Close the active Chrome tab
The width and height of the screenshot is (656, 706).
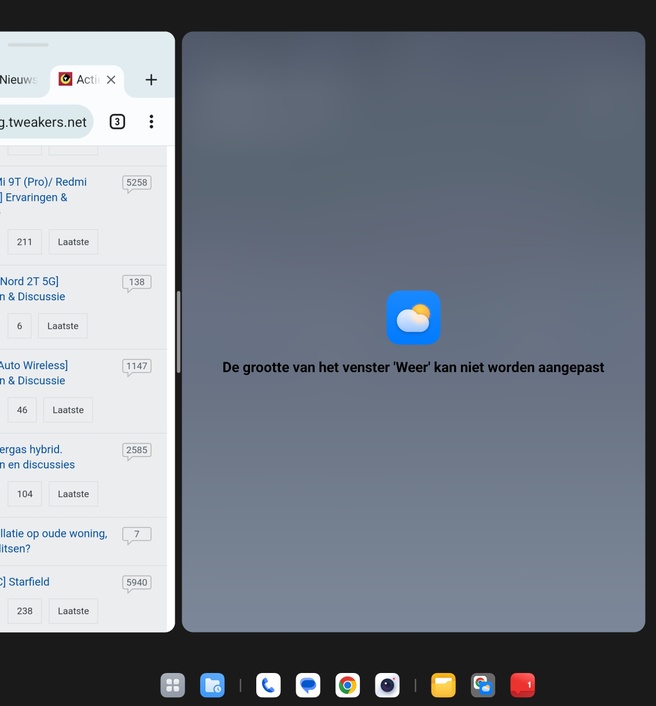pos(111,80)
